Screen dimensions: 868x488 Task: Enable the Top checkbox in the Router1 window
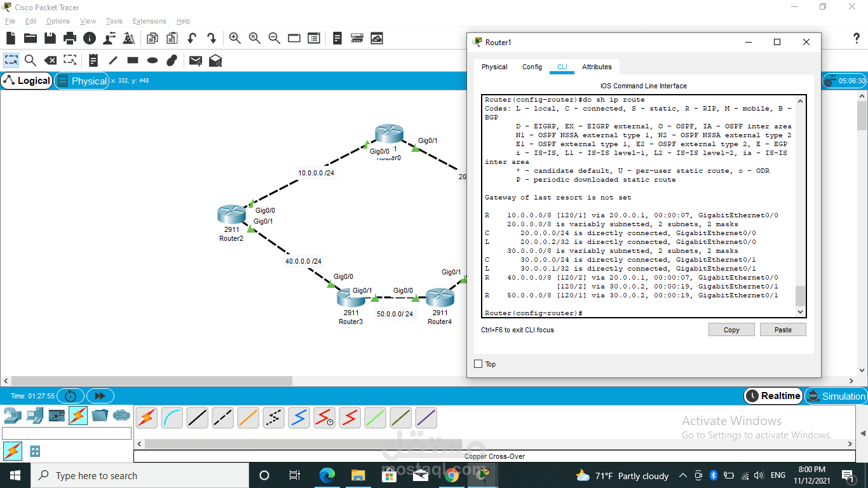coord(478,364)
